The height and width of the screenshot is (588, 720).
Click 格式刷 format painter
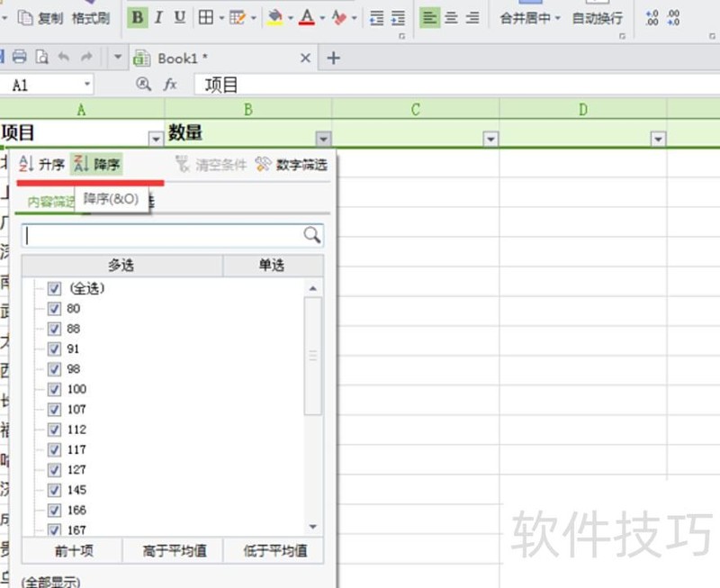pyautogui.click(x=91, y=18)
